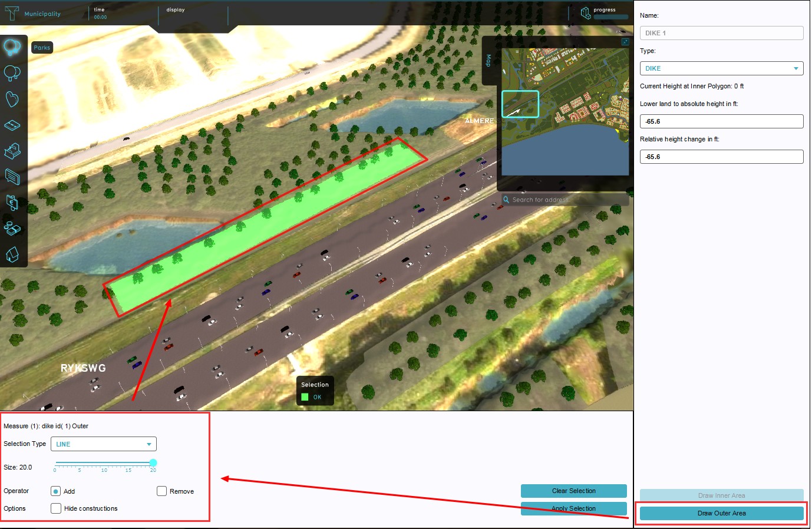
Task: Open the road icon in sidebar
Action: pos(12,125)
